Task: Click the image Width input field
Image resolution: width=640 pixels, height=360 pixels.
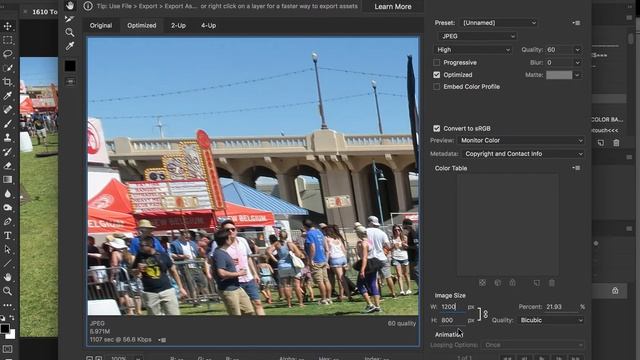Action: 452,307
